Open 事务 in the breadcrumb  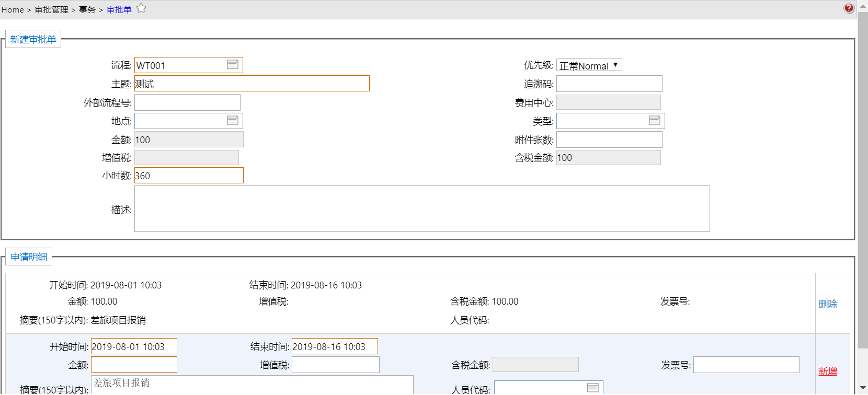click(87, 10)
